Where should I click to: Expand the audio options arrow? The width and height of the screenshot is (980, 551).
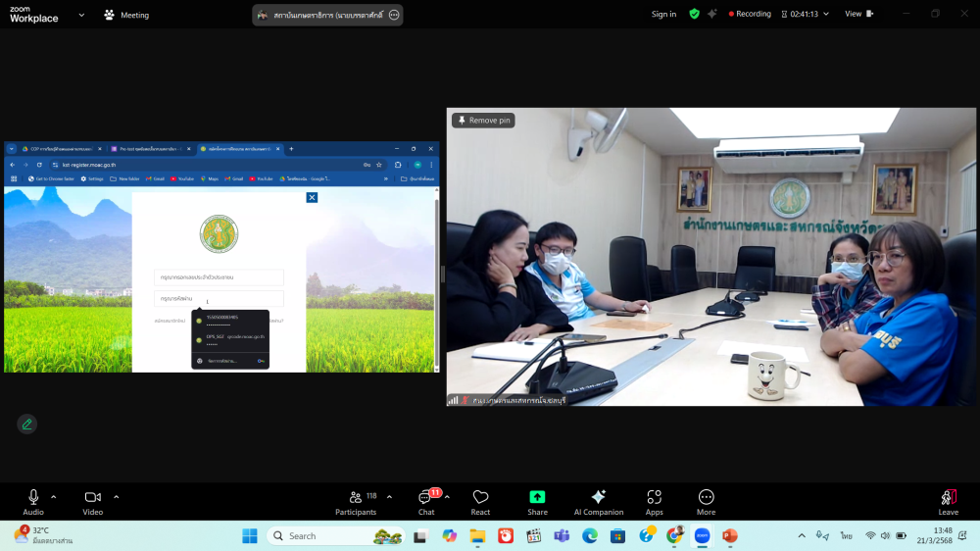point(54,496)
